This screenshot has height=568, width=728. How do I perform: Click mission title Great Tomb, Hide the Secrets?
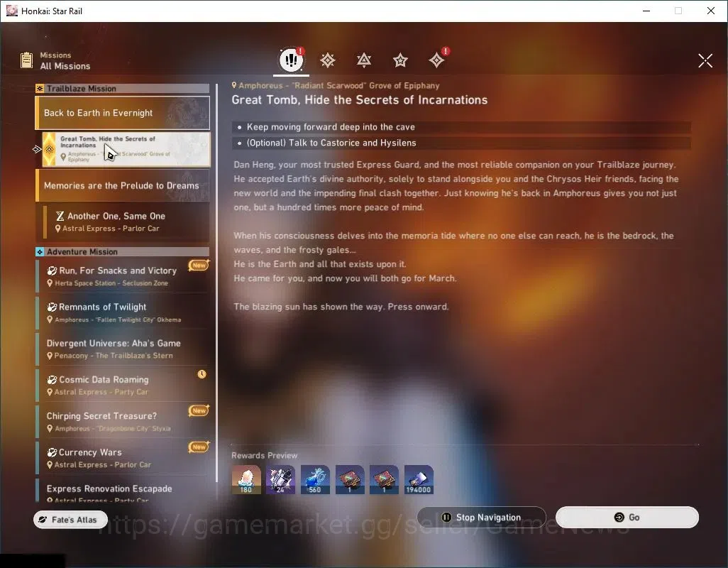[x=359, y=100]
